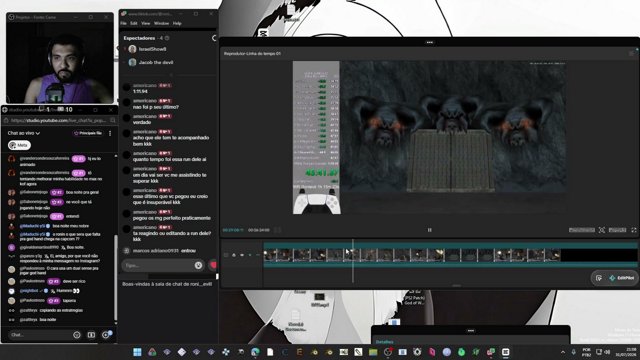Toggle the track lock icon on the timeline
Image resolution: width=640 pixels, height=360 pixels.
234,255
